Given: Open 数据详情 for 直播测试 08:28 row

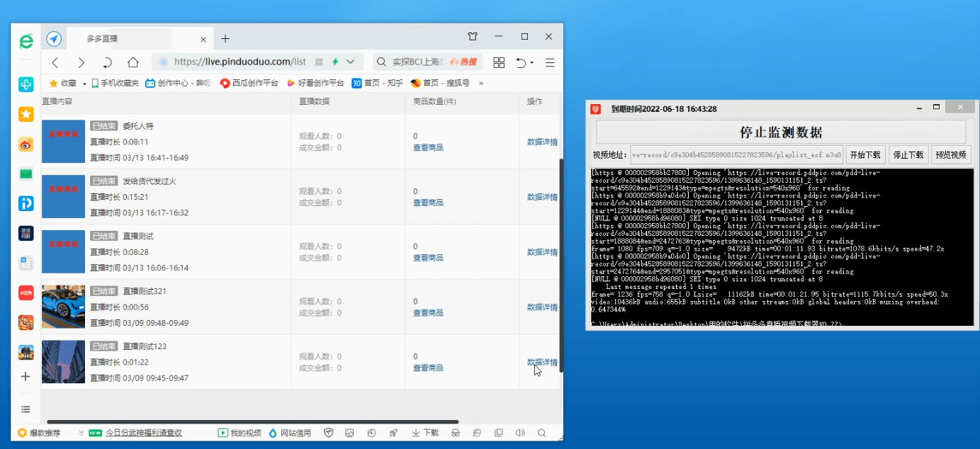Looking at the screenshot, I should (x=542, y=252).
